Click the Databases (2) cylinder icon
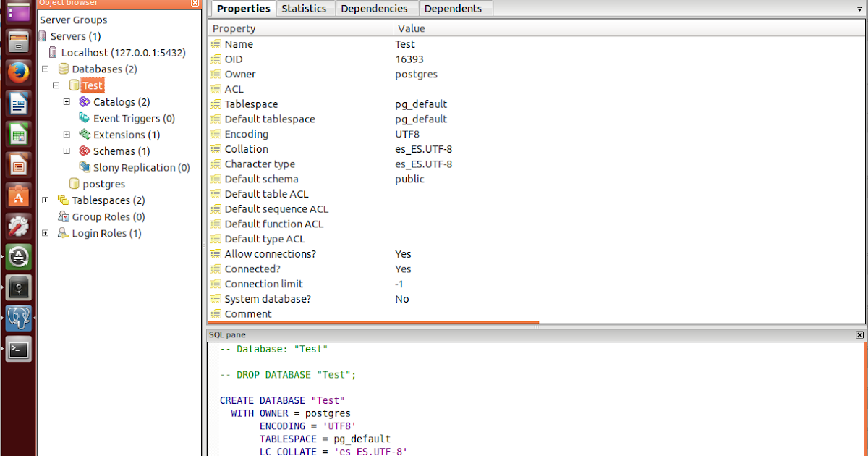Viewport: 868px width, 456px height. 63,69
